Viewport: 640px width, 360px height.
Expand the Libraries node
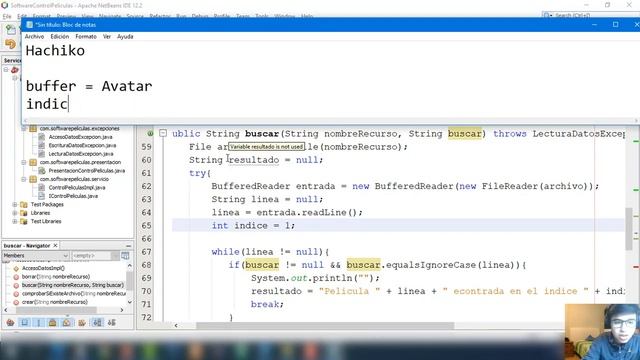[15, 213]
